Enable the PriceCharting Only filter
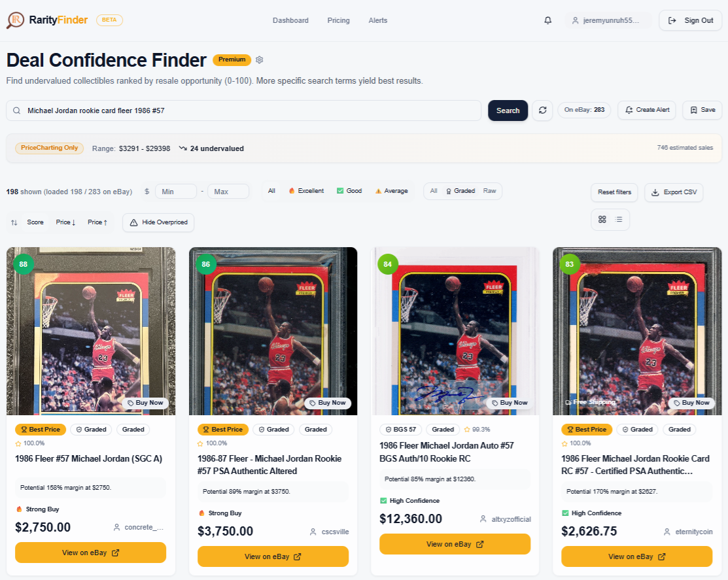The height and width of the screenshot is (580, 728). (49, 148)
